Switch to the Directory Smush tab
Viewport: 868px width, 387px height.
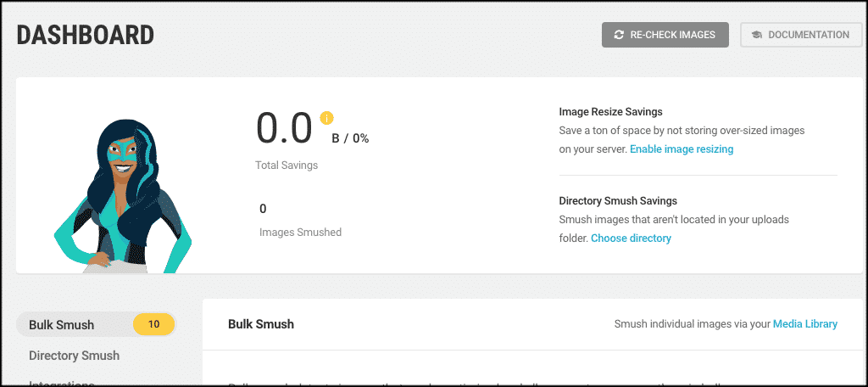(75, 356)
